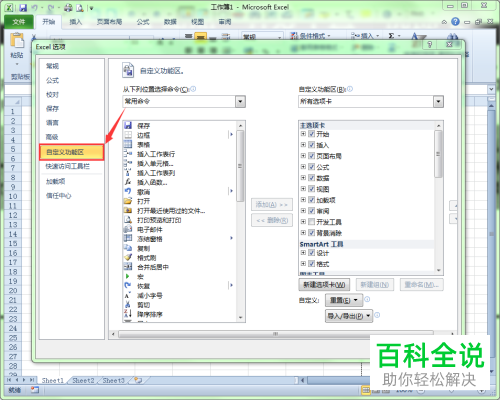Click the dialog's horizontal scrollbar
The height and width of the screenshot is (400, 500).
[x=276, y=334]
